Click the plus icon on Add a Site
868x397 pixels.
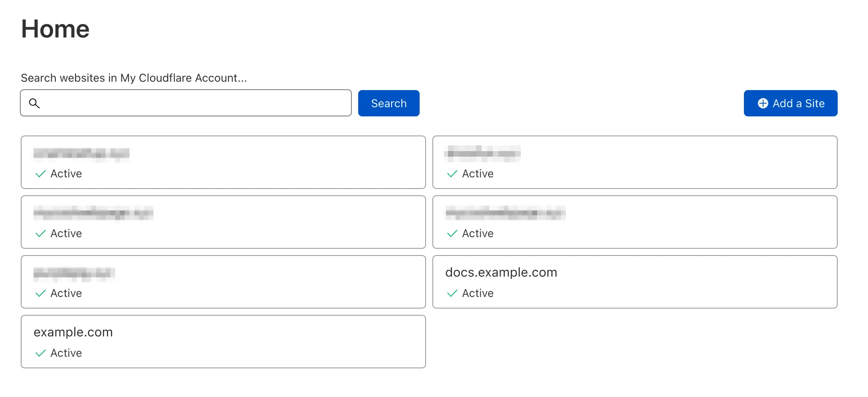[763, 103]
